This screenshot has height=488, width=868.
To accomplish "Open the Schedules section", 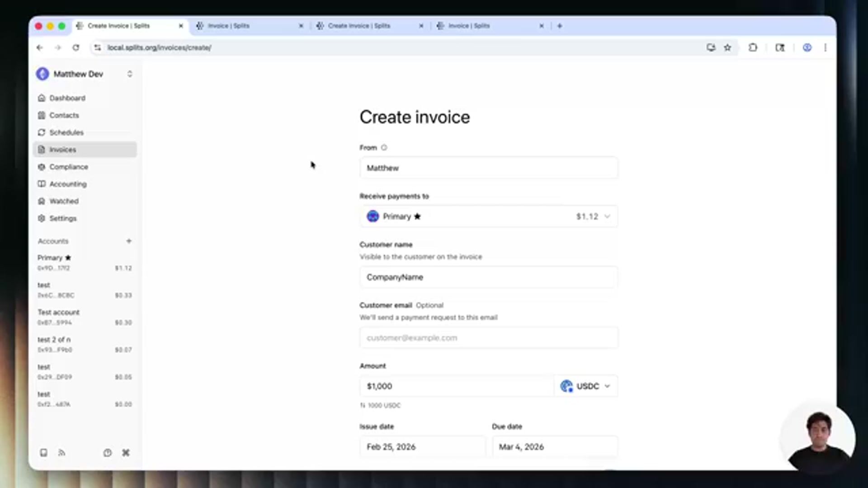I will (66, 132).
